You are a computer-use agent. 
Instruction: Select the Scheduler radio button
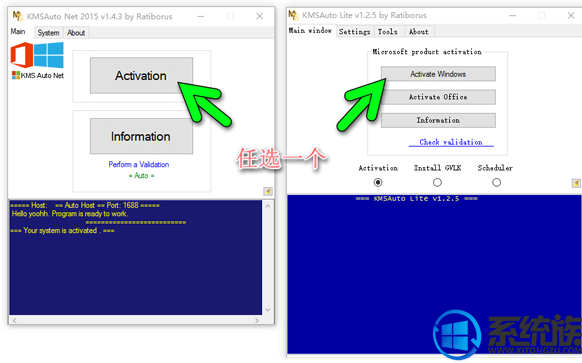(x=496, y=182)
